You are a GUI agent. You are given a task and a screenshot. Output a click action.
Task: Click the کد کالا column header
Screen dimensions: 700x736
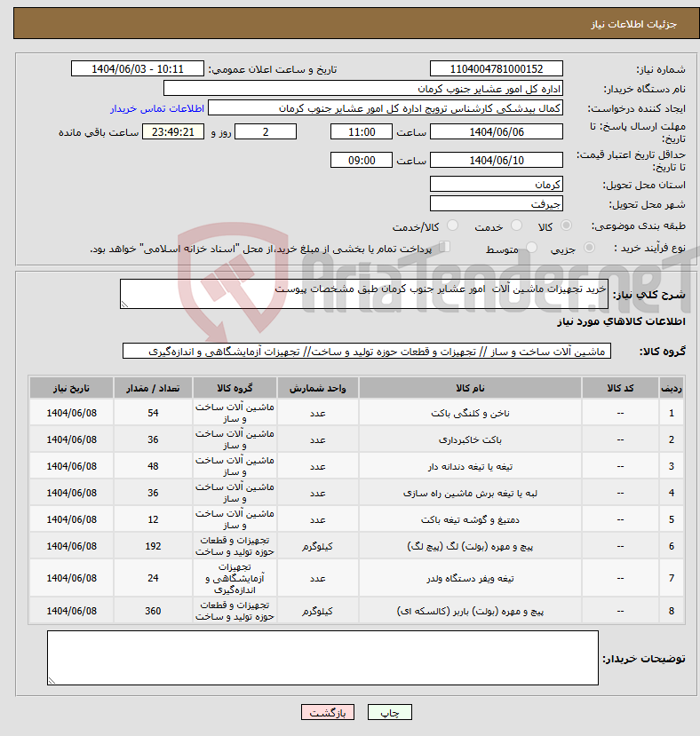pyautogui.click(x=620, y=388)
